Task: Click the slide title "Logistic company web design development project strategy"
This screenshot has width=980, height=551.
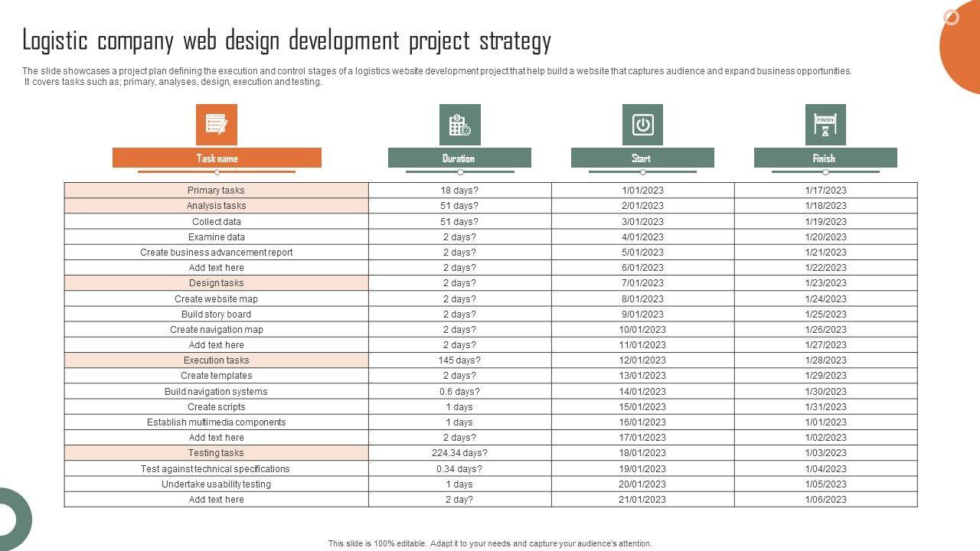Action: click(286, 40)
